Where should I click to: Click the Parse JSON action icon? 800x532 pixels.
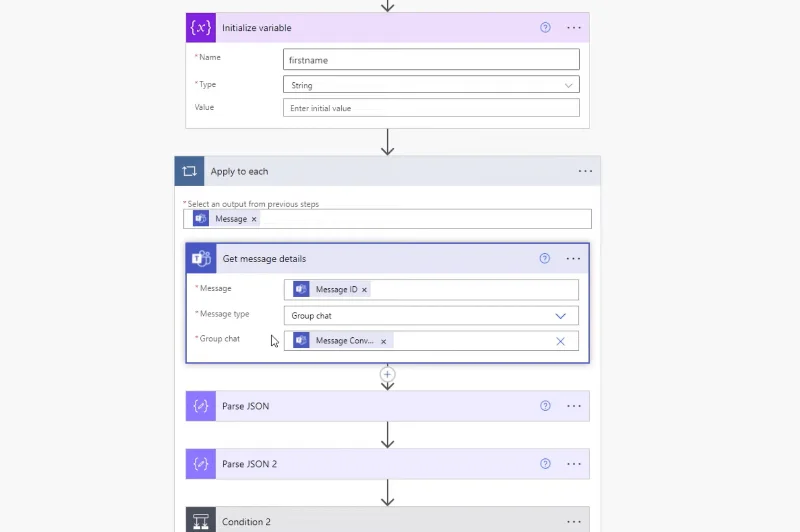click(x=201, y=406)
